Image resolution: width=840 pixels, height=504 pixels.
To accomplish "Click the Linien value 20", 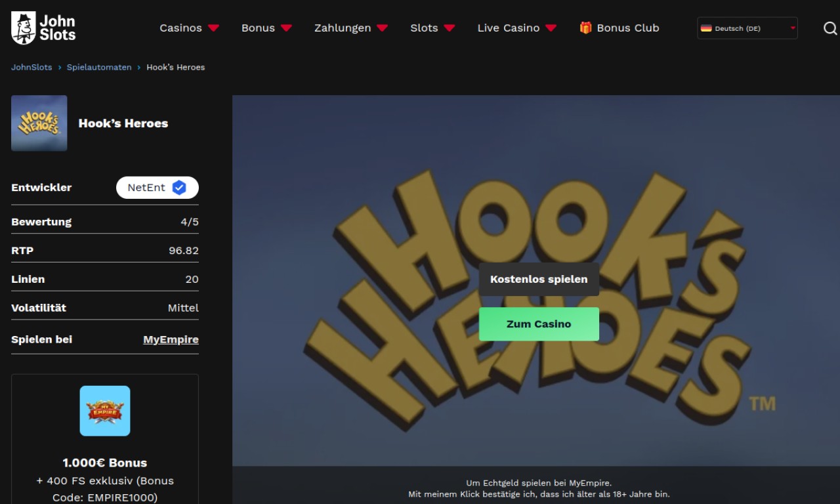I will [192, 279].
